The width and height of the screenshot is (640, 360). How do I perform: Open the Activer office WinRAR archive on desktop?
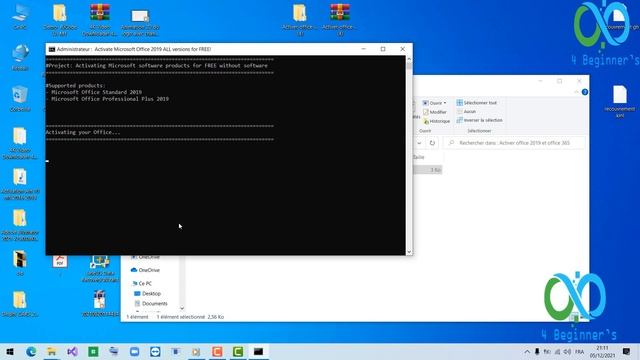[x=340, y=19]
